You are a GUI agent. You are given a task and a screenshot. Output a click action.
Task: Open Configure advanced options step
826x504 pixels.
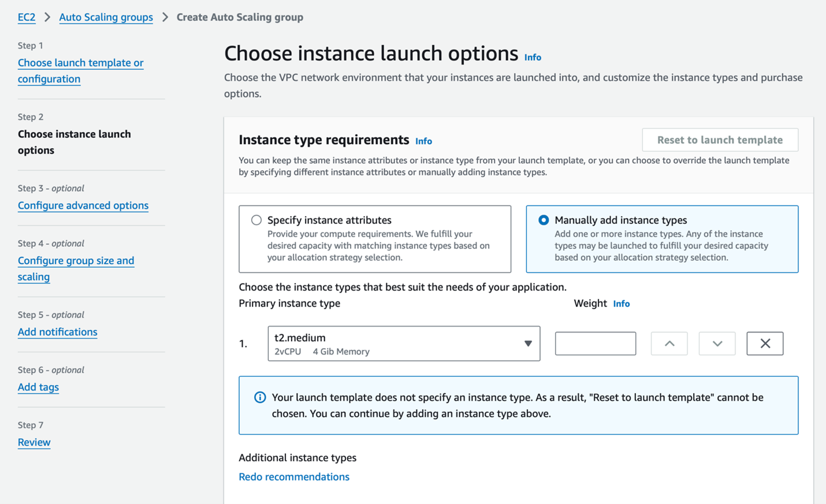coord(83,206)
